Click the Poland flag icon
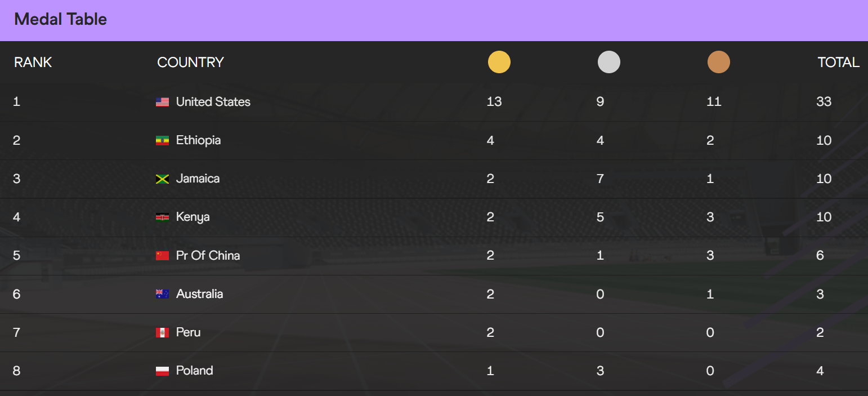This screenshot has height=396, width=868. [x=162, y=371]
